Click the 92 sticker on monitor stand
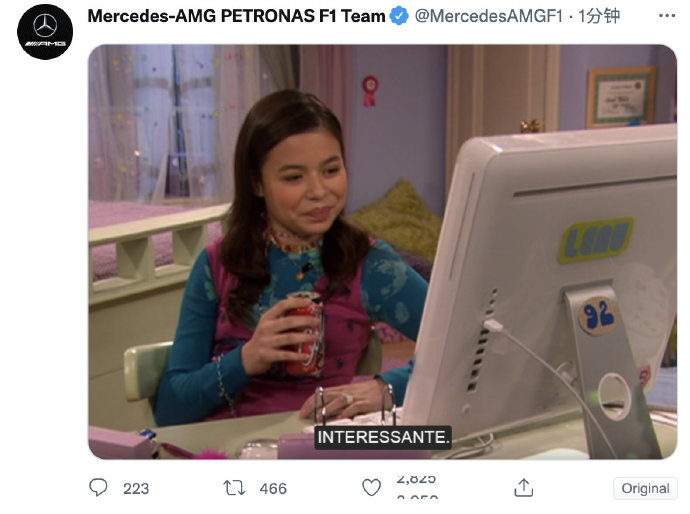Image resolution: width=690 pixels, height=514 pixels. point(598,315)
